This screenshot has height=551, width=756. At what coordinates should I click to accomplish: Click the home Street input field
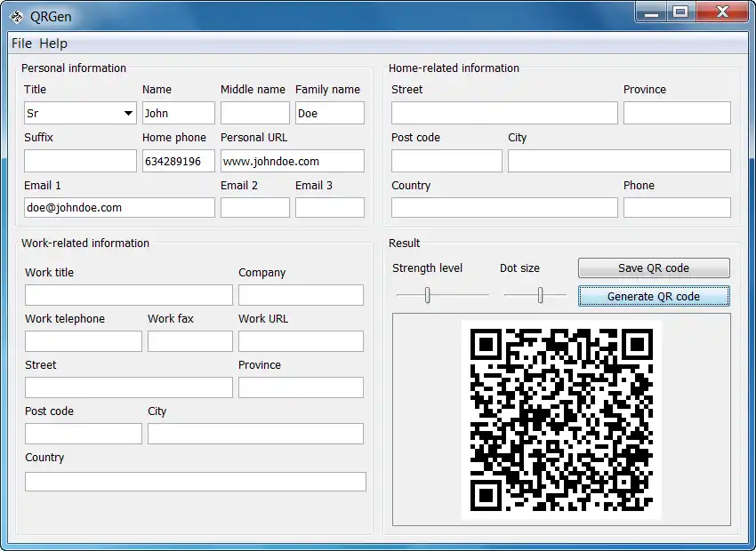click(x=504, y=113)
